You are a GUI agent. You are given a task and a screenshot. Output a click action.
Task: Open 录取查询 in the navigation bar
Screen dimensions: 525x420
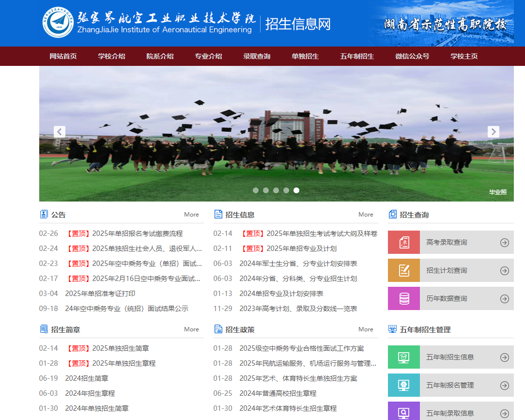[257, 56]
